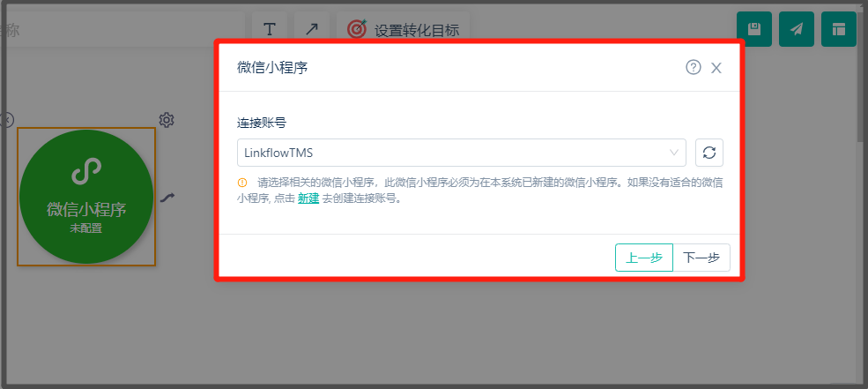
Task: Click the curved connector arrow beside node
Action: [x=167, y=198]
